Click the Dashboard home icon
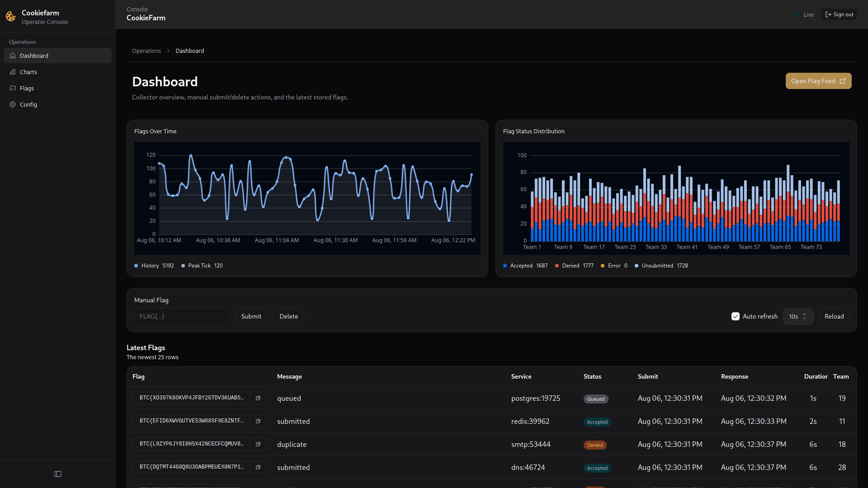The image size is (868, 488). pyautogui.click(x=13, y=56)
